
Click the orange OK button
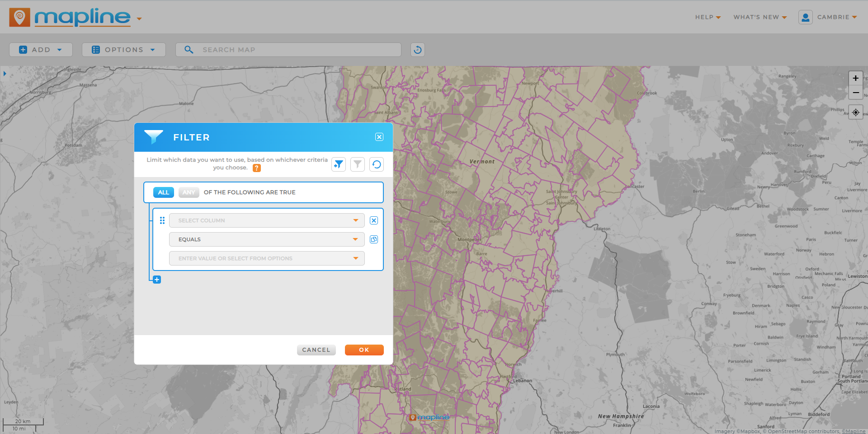pyautogui.click(x=364, y=350)
